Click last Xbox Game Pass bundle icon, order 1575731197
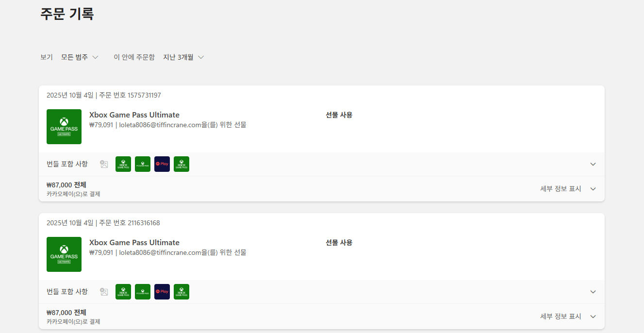644x333 pixels. [x=182, y=164]
